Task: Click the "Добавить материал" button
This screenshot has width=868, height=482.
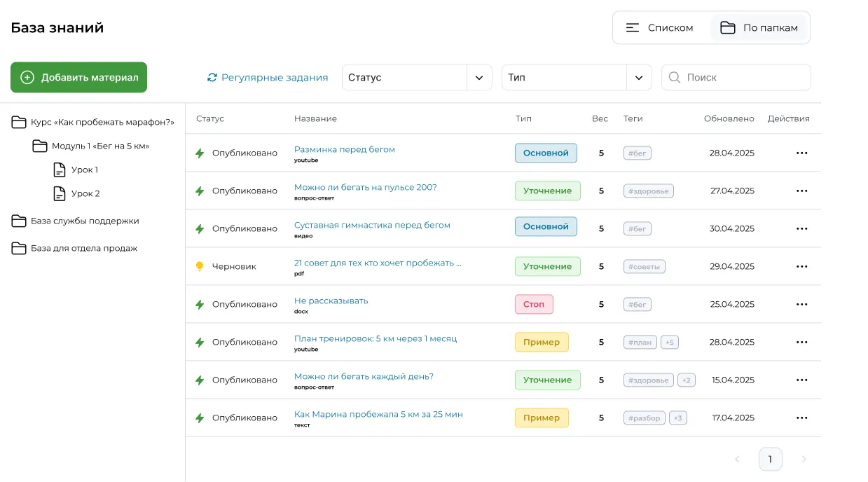Action: click(x=78, y=78)
